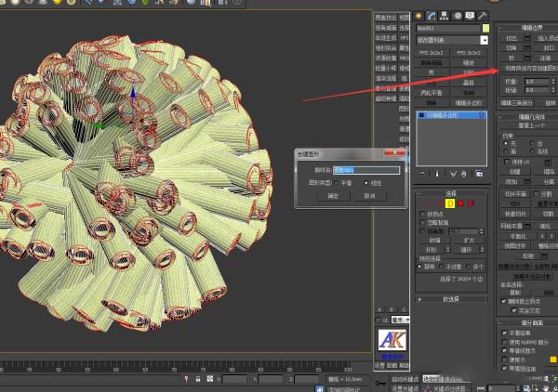Open the Motion command panel tab
This screenshot has height=392, width=558.
coord(458,16)
